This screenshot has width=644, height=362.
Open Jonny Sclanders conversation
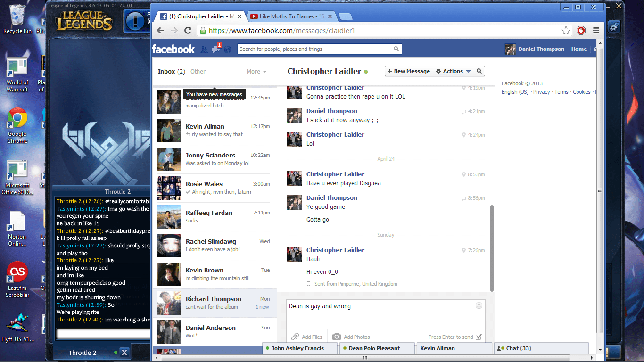[214, 159]
